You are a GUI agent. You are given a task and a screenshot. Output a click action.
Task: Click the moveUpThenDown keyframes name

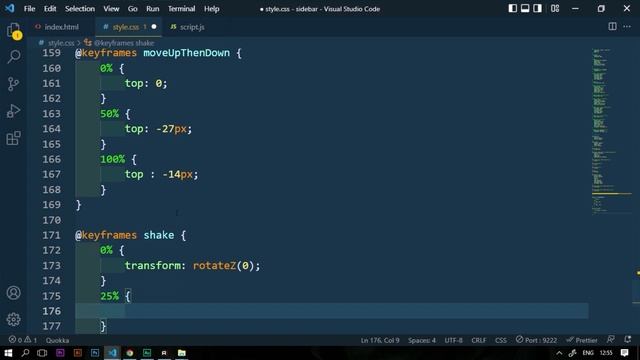click(187, 53)
